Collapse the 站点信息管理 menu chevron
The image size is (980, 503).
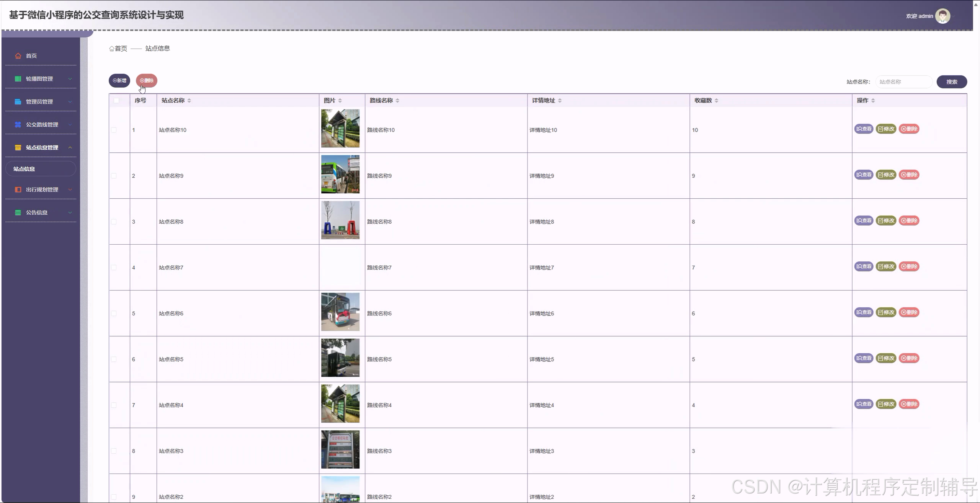70,148
